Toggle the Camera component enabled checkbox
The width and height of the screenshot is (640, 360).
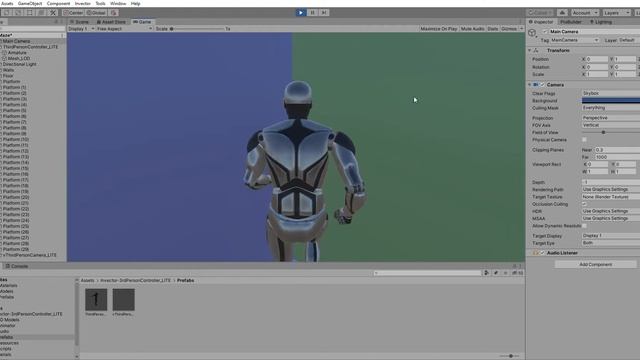pos(542,84)
